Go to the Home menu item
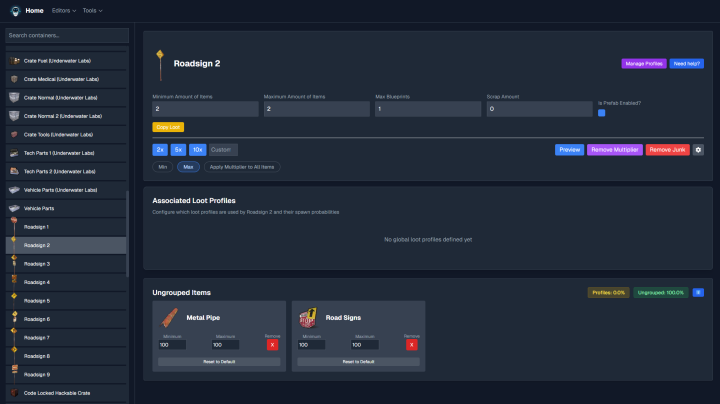This screenshot has height=404, width=720. tap(34, 11)
